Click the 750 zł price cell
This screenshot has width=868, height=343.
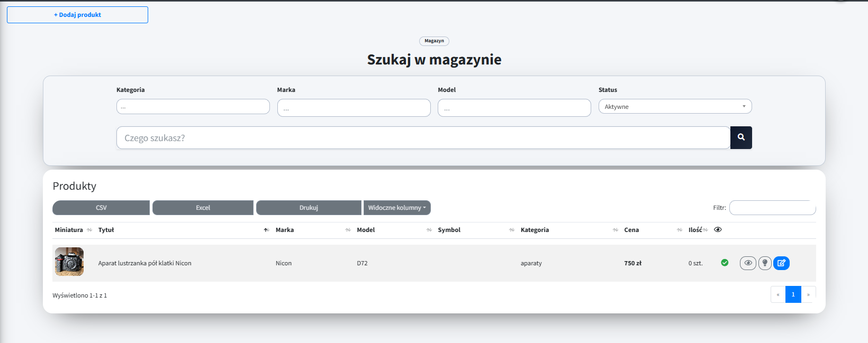click(632, 263)
